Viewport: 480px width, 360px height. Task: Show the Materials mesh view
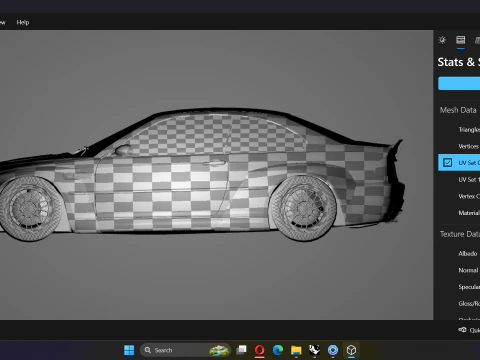pos(459,213)
